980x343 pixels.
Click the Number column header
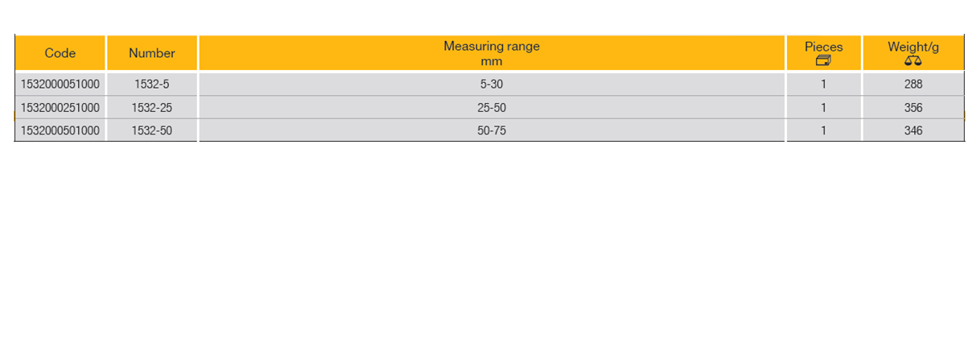pyautogui.click(x=152, y=53)
